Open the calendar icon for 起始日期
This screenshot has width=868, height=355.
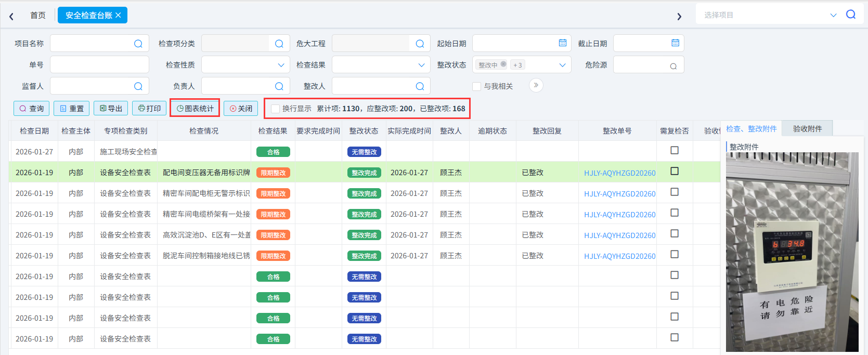tap(563, 43)
